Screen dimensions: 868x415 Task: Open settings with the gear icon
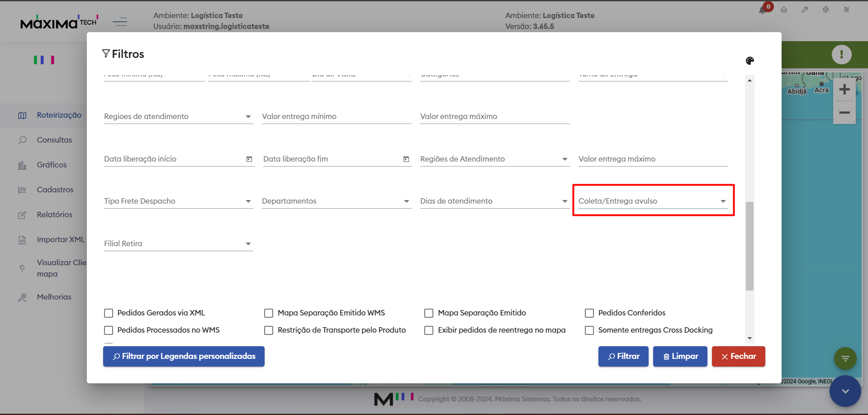825,10
